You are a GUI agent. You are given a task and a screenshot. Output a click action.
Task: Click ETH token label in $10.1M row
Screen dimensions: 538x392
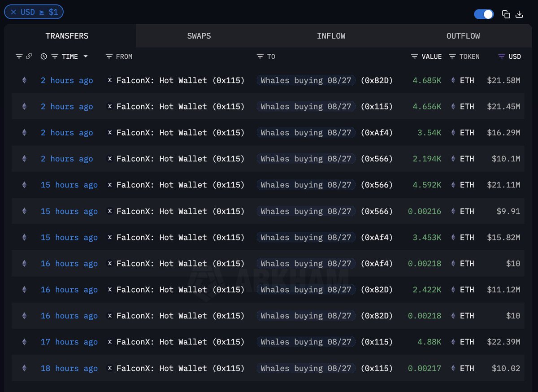[467, 159]
